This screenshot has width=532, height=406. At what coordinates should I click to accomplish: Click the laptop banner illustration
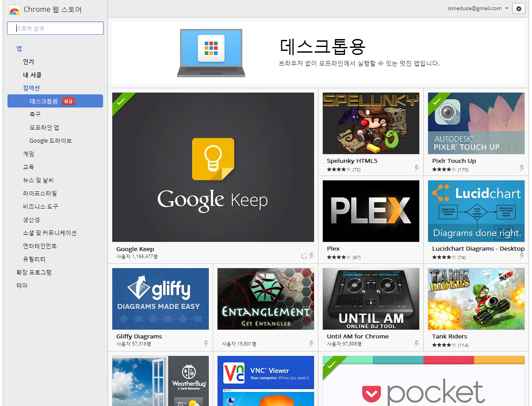(x=211, y=53)
